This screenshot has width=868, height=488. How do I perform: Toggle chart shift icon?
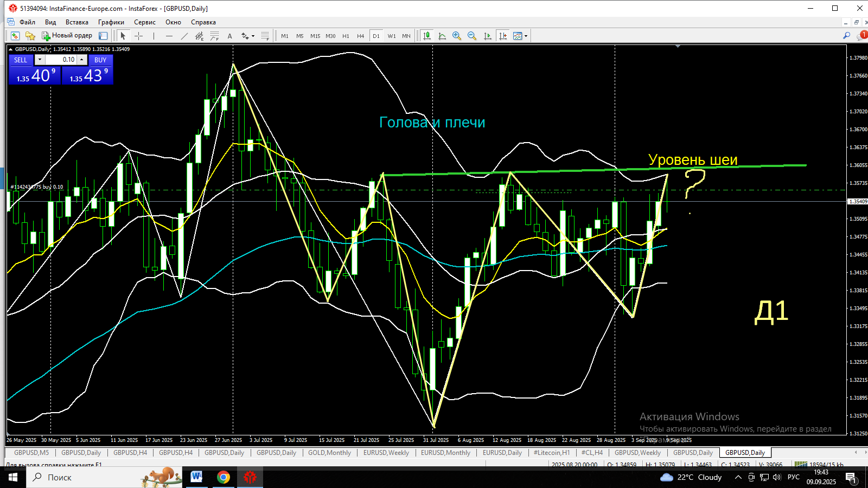pyautogui.click(x=503, y=36)
